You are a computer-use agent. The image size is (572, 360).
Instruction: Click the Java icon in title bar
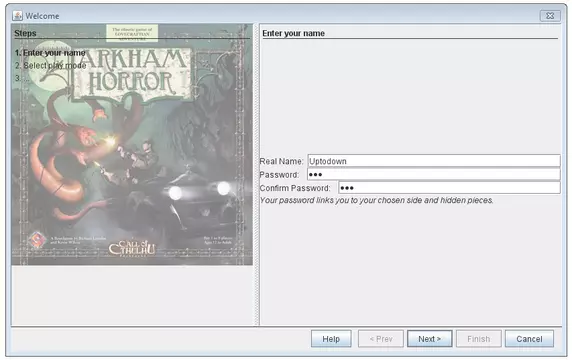[x=17, y=16]
